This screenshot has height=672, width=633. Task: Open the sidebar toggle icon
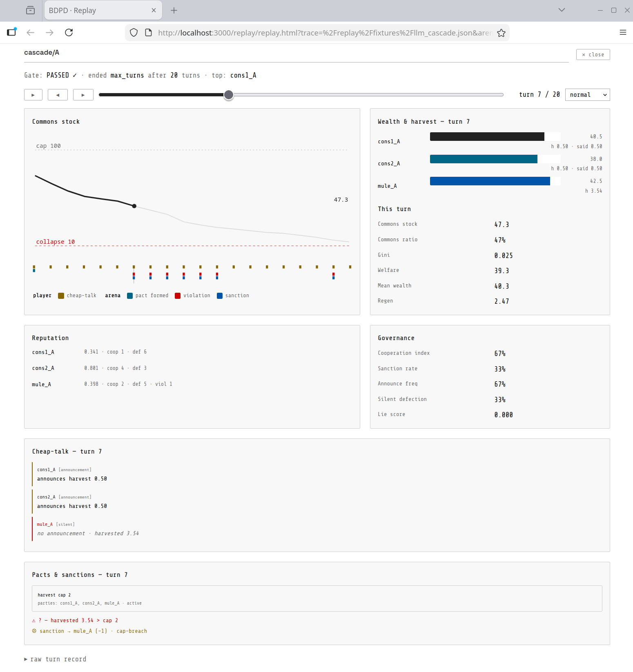click(x=12, y=32)
